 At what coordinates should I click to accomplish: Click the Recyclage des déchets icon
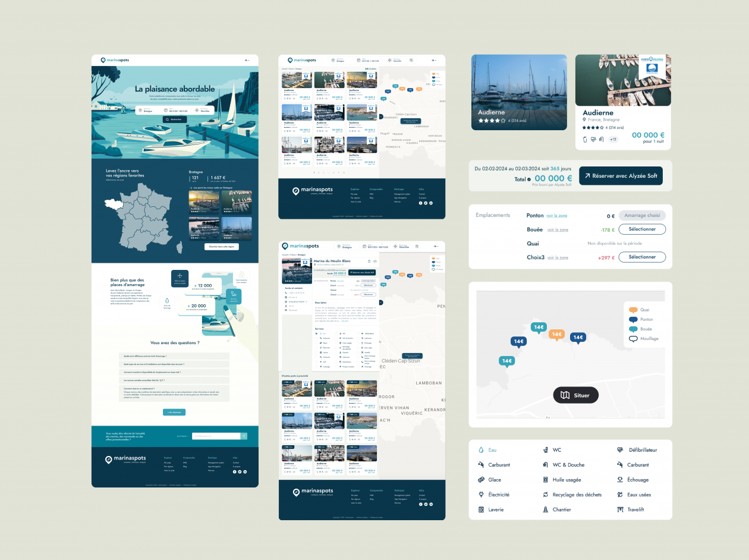(x=545, y=495)
